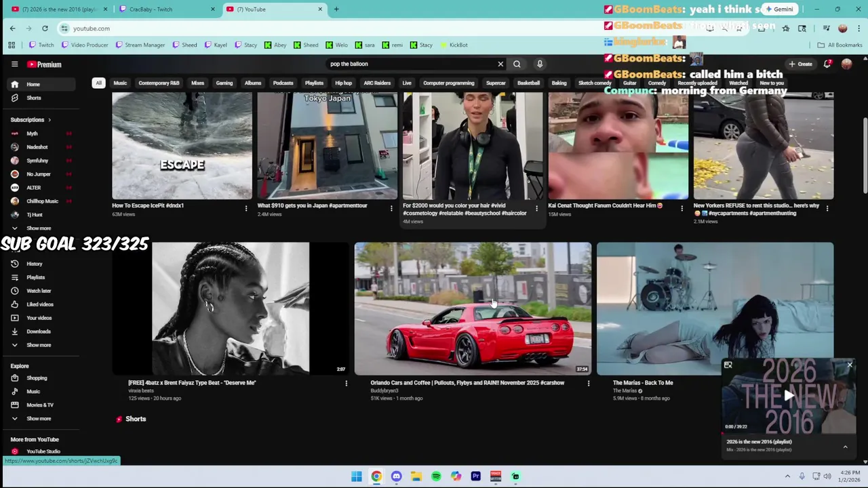Close the miniplayer
Image resolution: width=868 pixels, height=488 pixels.
point(849,365)
